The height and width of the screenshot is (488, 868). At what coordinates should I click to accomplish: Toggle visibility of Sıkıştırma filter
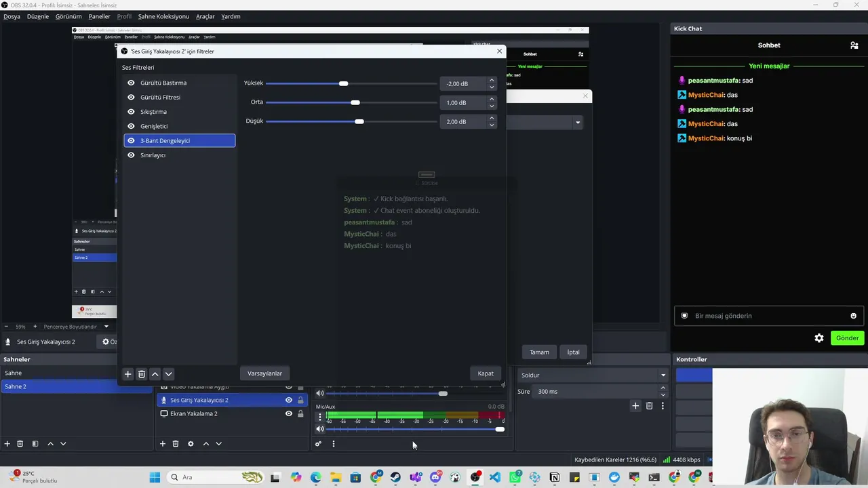click(132, 112)
